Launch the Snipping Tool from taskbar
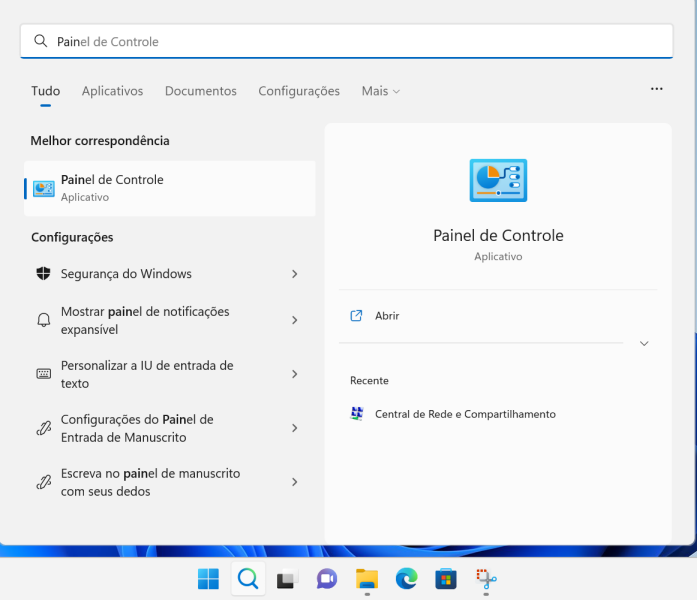Image resolution: width=697 pixels, height=600 pixels. (486, 578)
